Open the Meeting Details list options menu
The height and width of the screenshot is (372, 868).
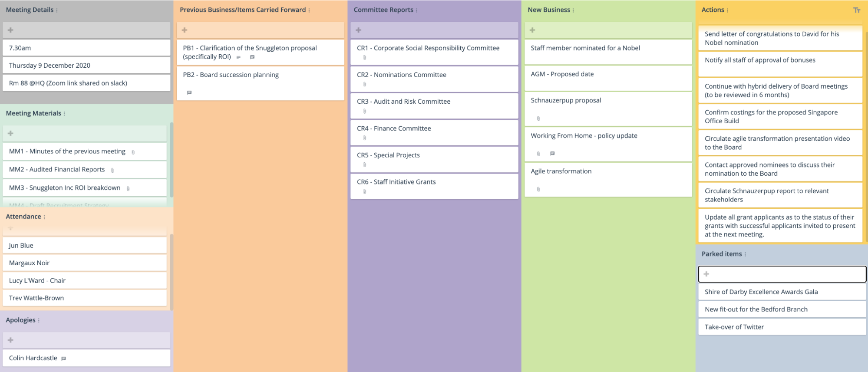[x=57, y=10]
